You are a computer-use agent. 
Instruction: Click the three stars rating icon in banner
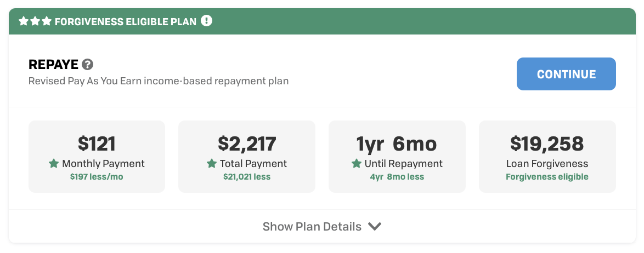(35, 21)
